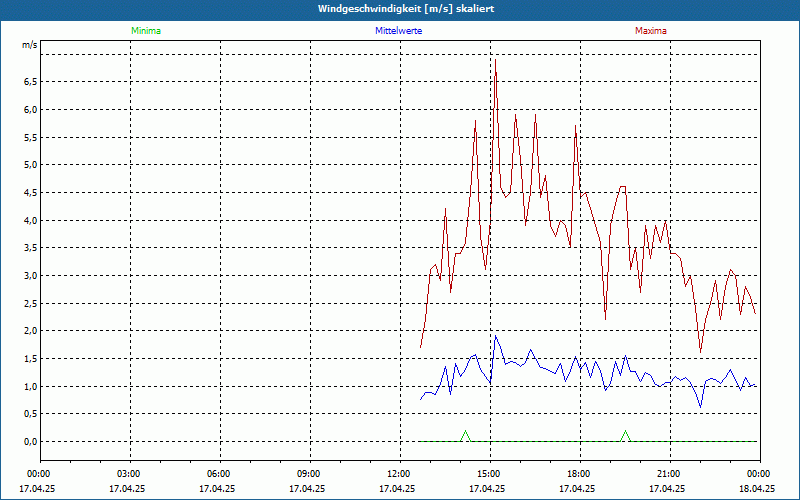Click the '21:00' time axis label
800x500 pixels.
(670, 474)
